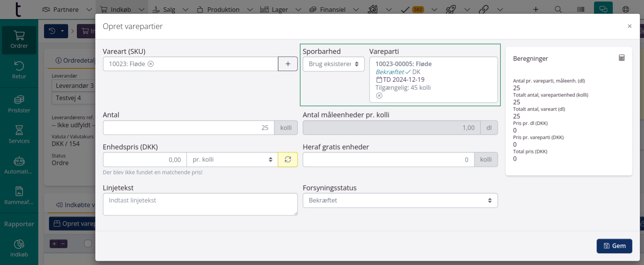Click the calculator icon in Beregninger
644x265 pixels.
(622, 58)
